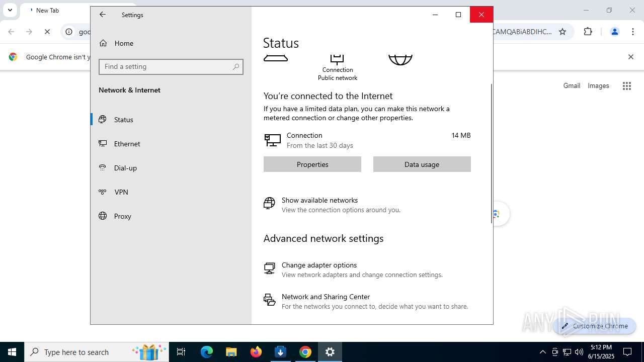Click the Show available networks globe icon

click(269, 203)
